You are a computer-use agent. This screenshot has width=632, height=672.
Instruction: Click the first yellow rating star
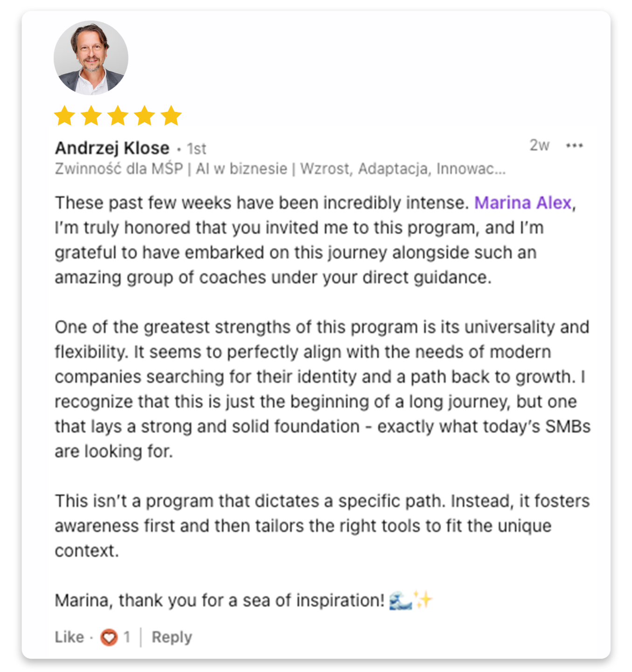[64, 116]
